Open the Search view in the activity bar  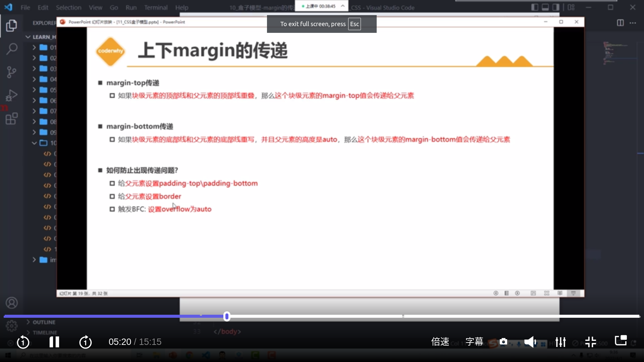[12, 49]
